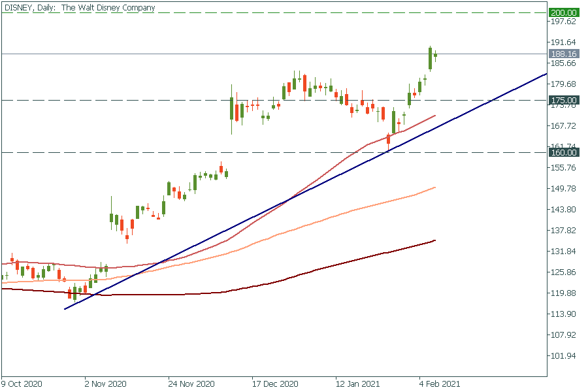Select the 175.00 price level label
588x392 pixels.
[x=563, y=100]
